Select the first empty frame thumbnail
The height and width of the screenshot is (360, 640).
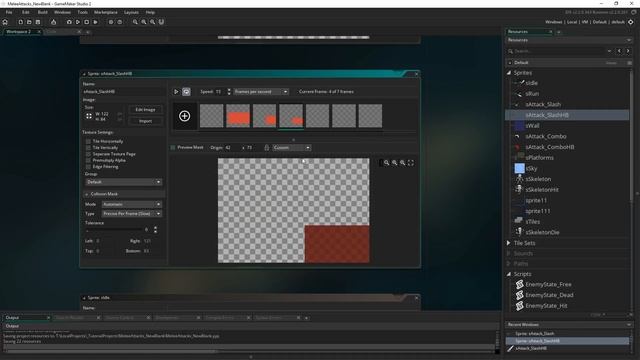[x=211, y=116]
